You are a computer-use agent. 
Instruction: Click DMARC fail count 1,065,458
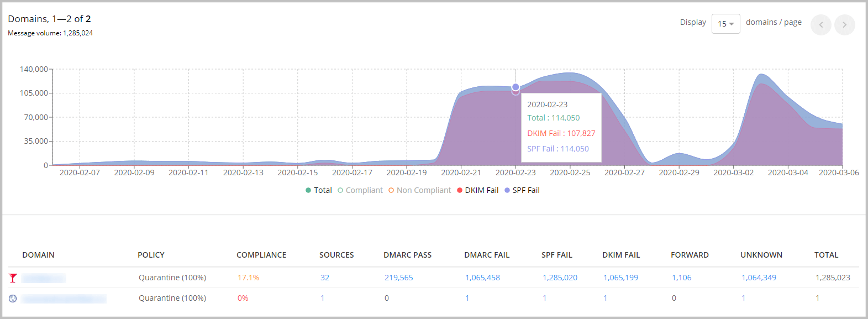point(482,278)
